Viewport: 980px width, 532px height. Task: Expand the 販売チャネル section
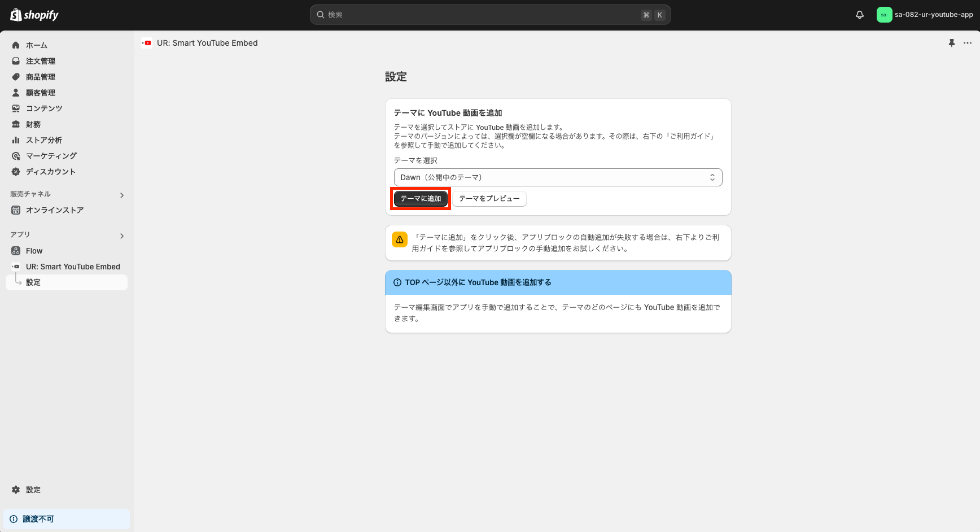click(121, 195)
